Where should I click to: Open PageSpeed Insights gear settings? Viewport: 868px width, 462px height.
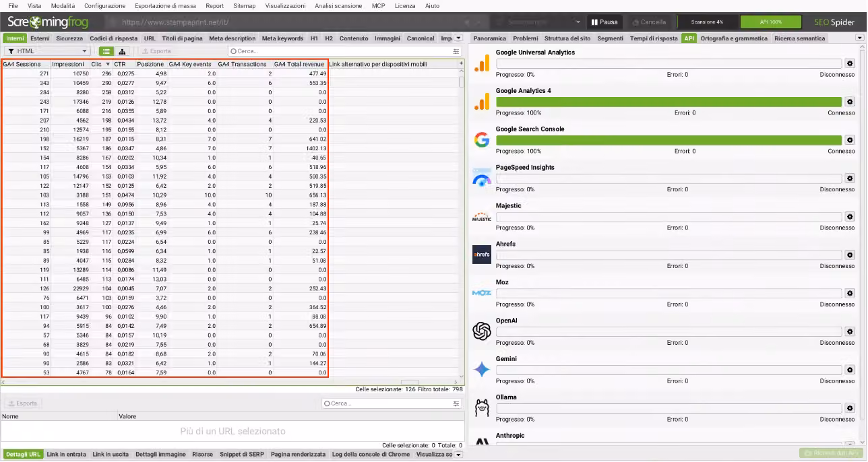[850, 178]
